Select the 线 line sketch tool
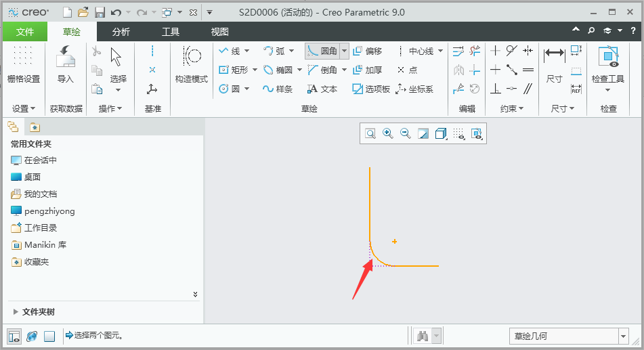 click(230, 51)
